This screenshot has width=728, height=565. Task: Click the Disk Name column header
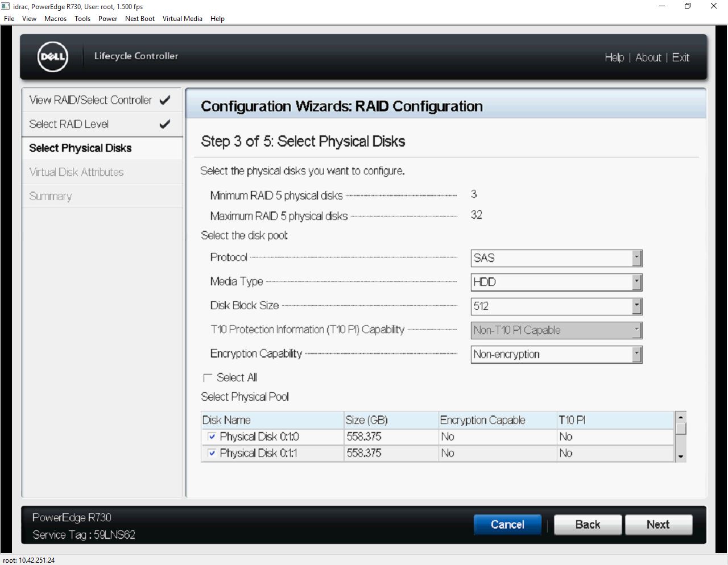pos(272,420)
